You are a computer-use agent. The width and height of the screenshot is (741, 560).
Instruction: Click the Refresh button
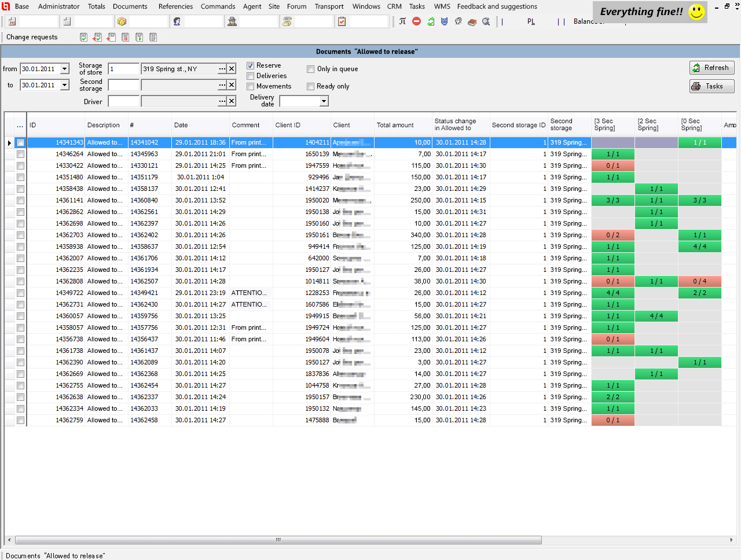[712, 68]
